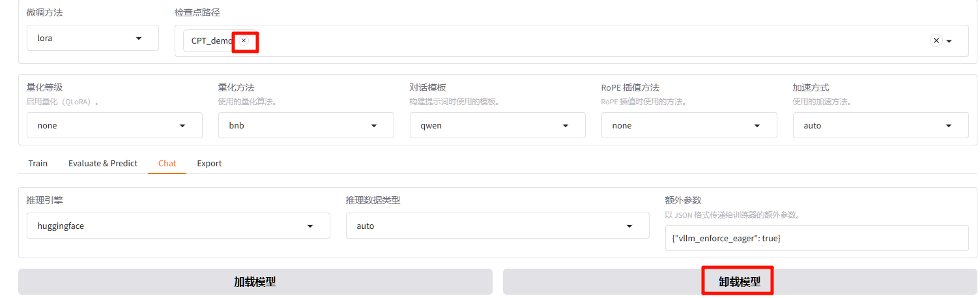Open the 量化方法 bnb dropdown
Viewport: 980px width, 298px height.
(306, 126)
